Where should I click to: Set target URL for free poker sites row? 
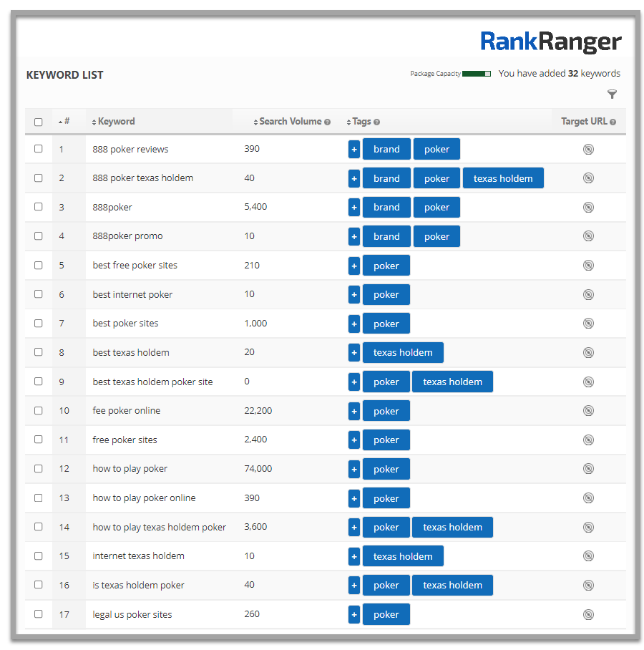(x=588, y=440)
